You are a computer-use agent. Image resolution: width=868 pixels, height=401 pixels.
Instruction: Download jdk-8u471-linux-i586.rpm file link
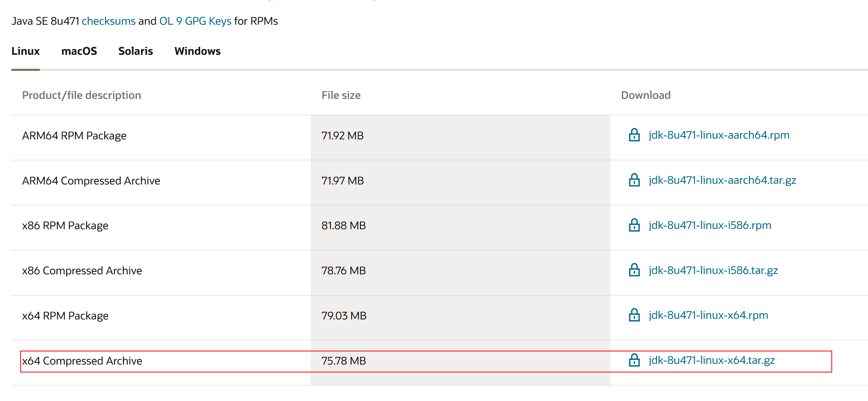pyautogui.click(x=710, y=225)
